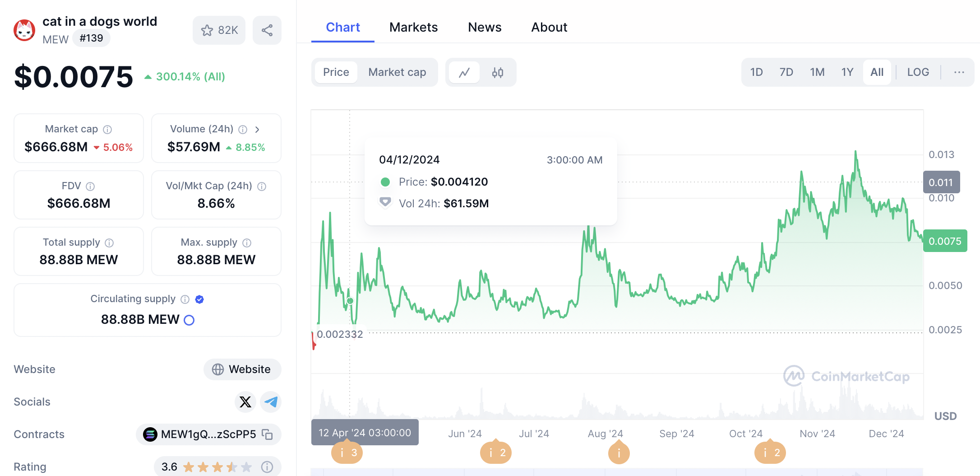Click the verified badge next to Circulating supply
The height and width of the screenshot is (476, 980).
click(199, 299)
